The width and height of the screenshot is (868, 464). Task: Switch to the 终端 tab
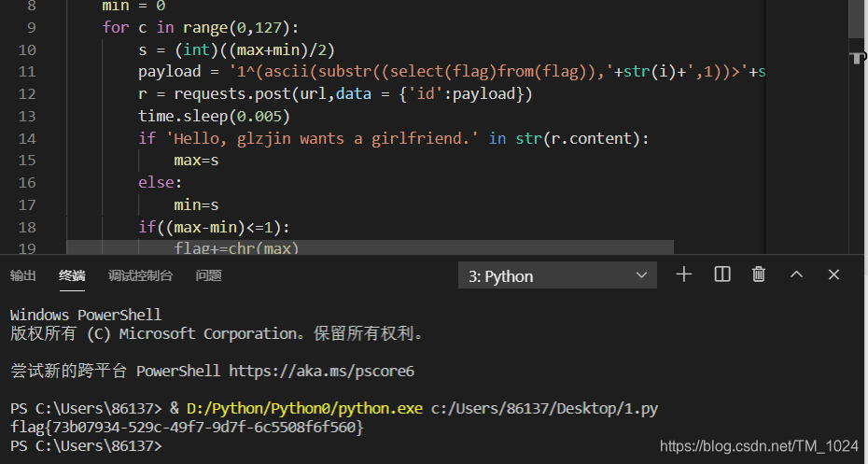coord(72,275)
